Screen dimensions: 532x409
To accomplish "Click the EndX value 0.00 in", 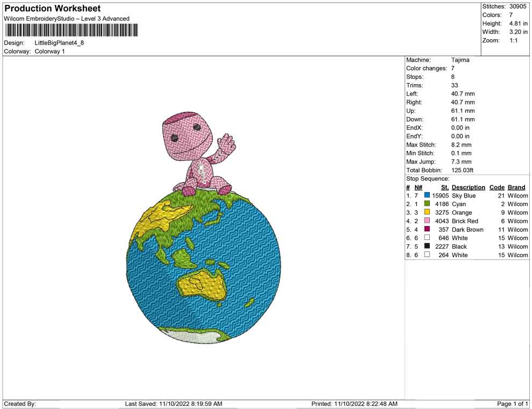I will tap(460, 128).
